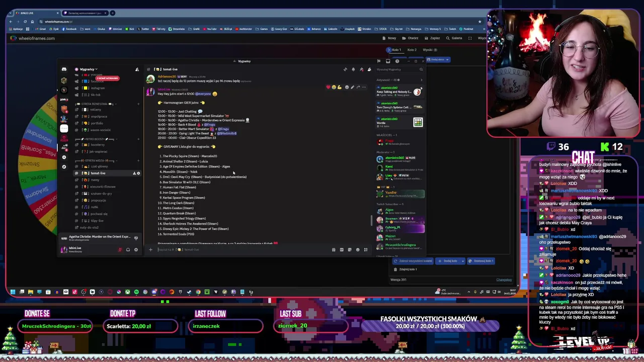
Task: Open more options on hovered message
Action: (x=364, y=87)
